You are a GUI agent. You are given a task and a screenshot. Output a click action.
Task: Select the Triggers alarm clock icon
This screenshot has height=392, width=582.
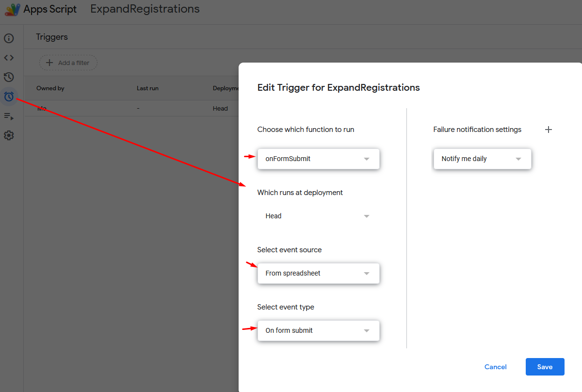click(9, 97)
